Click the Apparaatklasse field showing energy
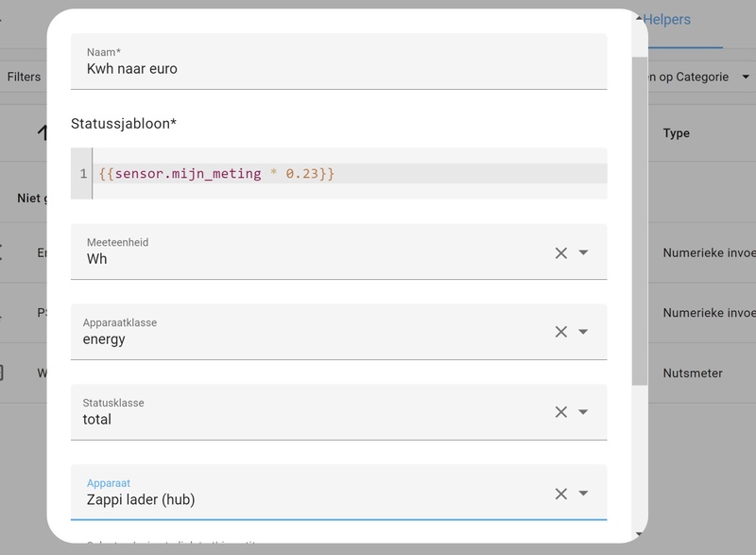 [x=312, y=338]
